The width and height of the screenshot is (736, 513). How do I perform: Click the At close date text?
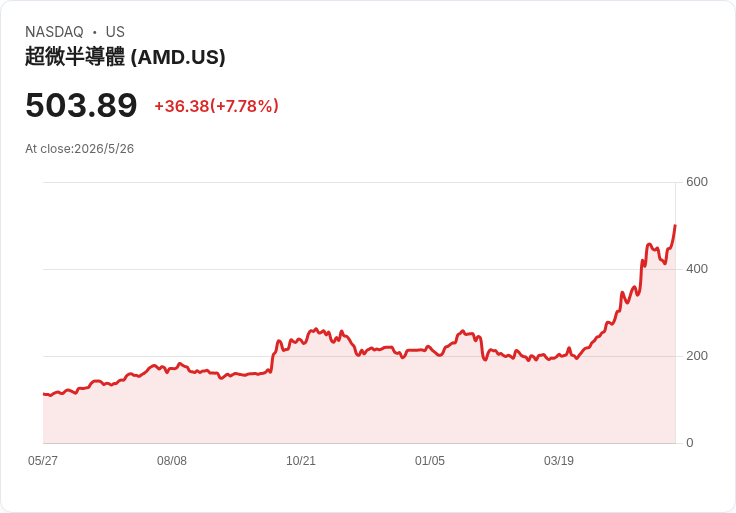(79, 149)
